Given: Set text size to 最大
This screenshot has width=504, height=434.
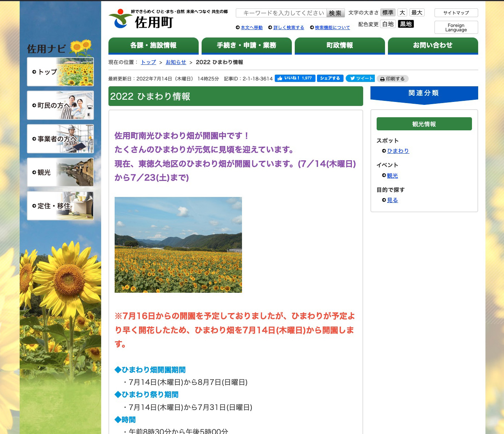Looking at the screenshot, I should point(417,13).
